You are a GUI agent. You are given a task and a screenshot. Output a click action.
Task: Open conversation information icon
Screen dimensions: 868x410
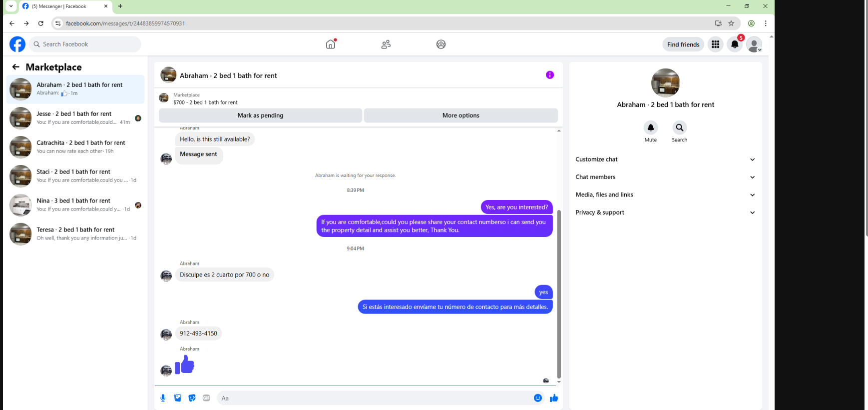(550, 75)
